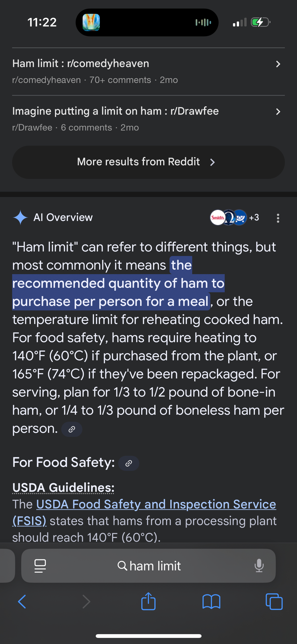Viewport: 297px width, 644px height.
Task: Tap the Safari back arrow
Action: (x=22, y=601)
